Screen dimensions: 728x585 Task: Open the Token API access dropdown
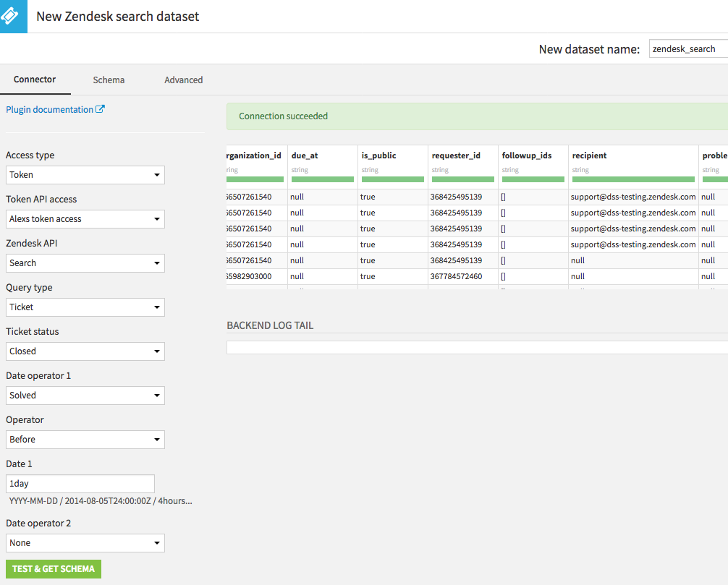85,218
